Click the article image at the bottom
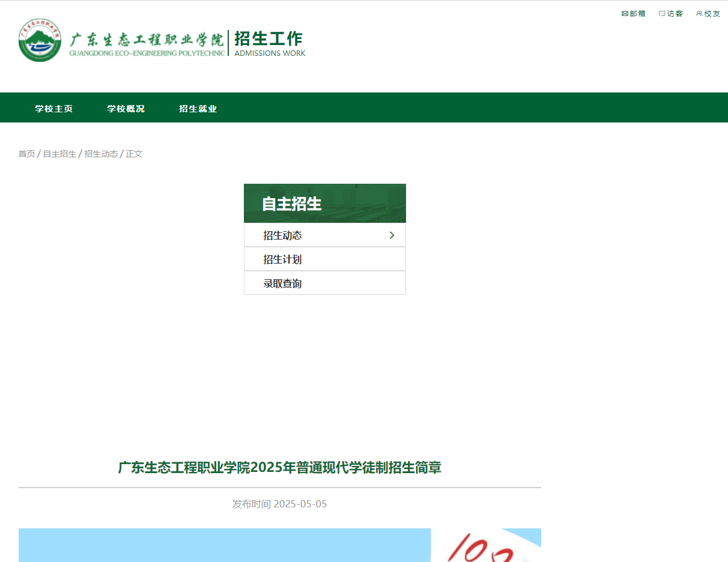 click(280, 545)
